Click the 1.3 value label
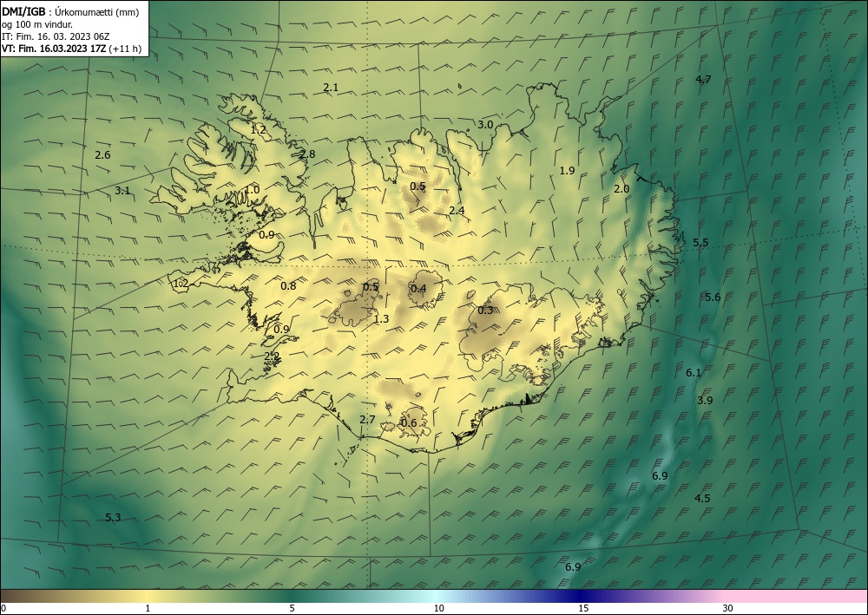Screen dimensions: 868x615 click(x=381, y=318)
